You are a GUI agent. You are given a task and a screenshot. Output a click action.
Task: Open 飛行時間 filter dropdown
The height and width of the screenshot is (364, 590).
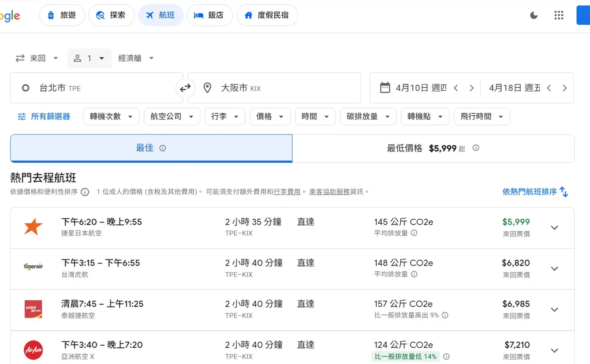click(x=482, y=117)
